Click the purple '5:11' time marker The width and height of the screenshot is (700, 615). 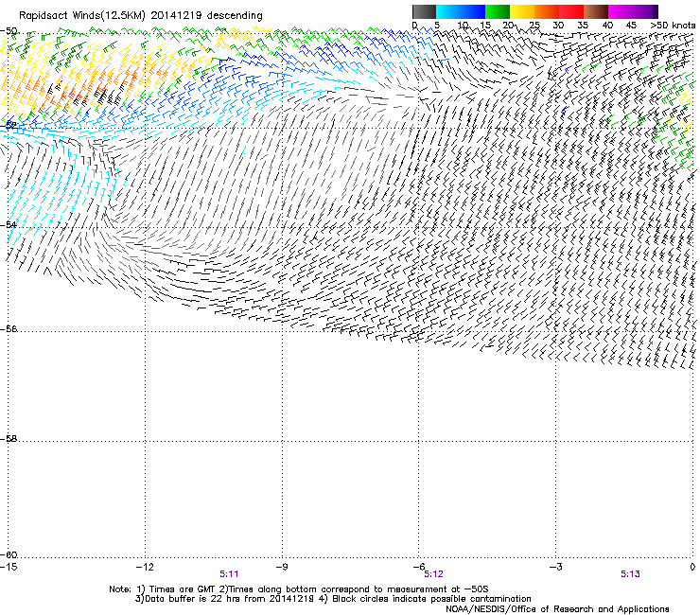point(229,574)
